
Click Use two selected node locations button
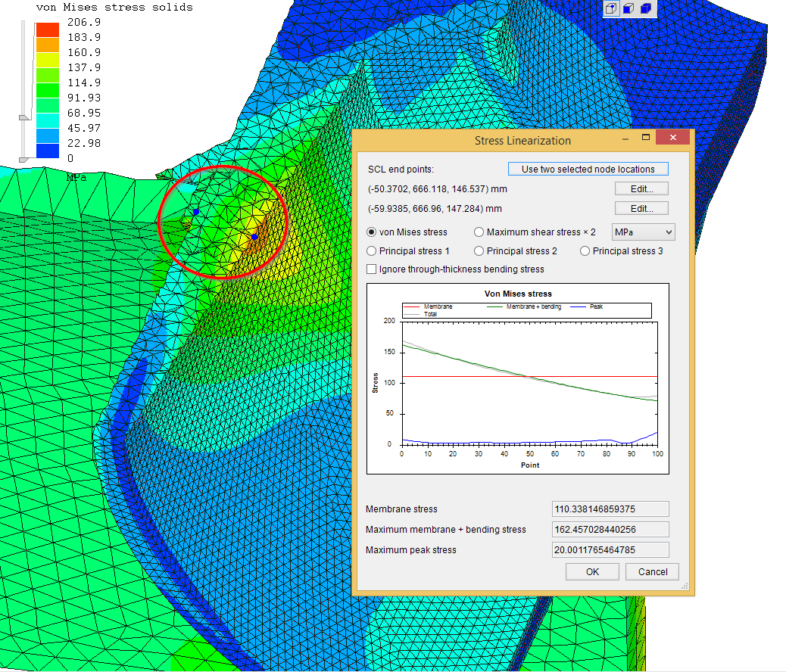588,169
